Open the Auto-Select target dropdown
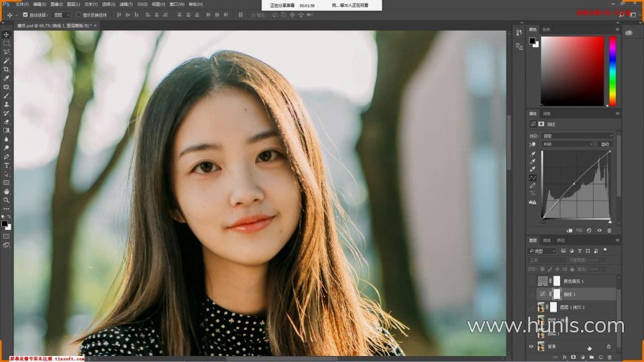This screenshot has height=362, width=644. [x=62, y=15]
